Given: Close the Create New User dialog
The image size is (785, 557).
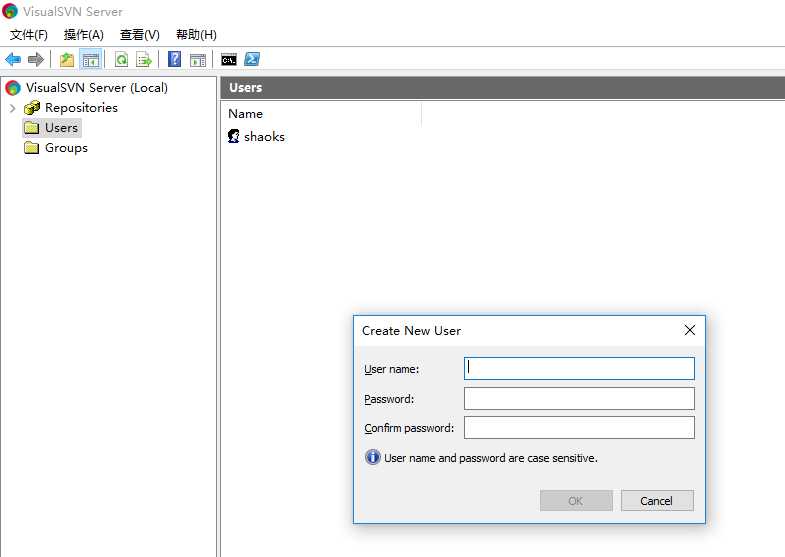Looking at the screenshot, I should [689, 330].
